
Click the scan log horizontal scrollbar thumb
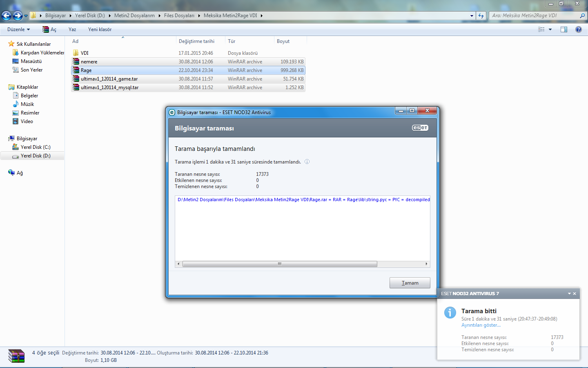click(280, 264)
